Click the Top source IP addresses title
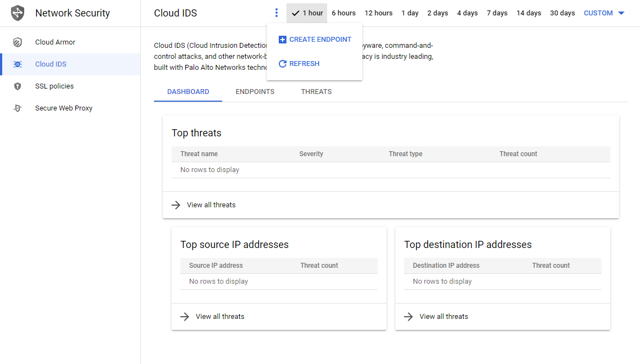Viewport: 640px width, 364px height. [234, 245]
